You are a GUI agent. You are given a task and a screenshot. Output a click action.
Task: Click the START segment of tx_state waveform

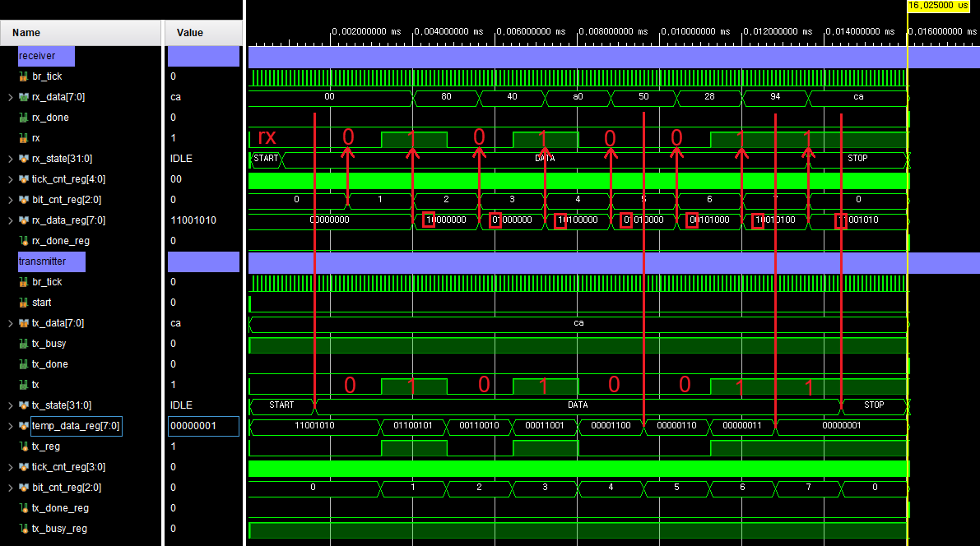[x=281, y=405]
